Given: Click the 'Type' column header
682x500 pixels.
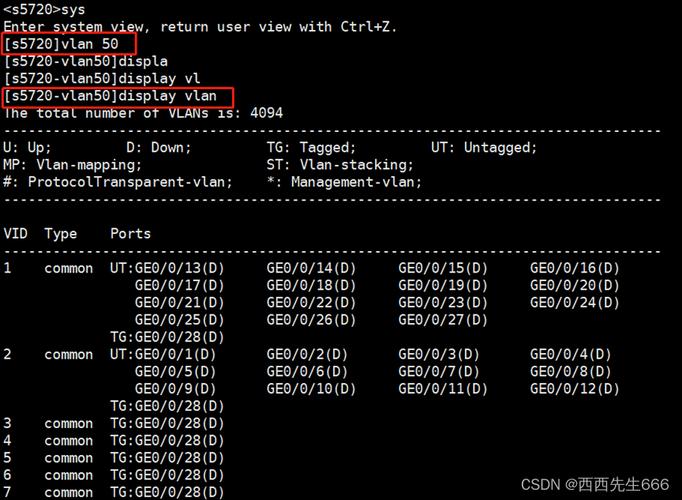Looking at the screenshot, I should click(x=60, y=234).
